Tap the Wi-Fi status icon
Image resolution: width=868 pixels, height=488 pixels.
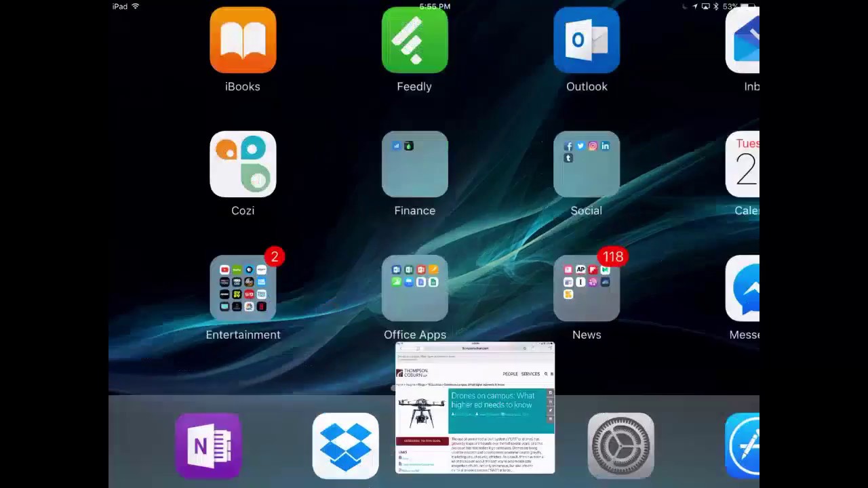point(135,6)
